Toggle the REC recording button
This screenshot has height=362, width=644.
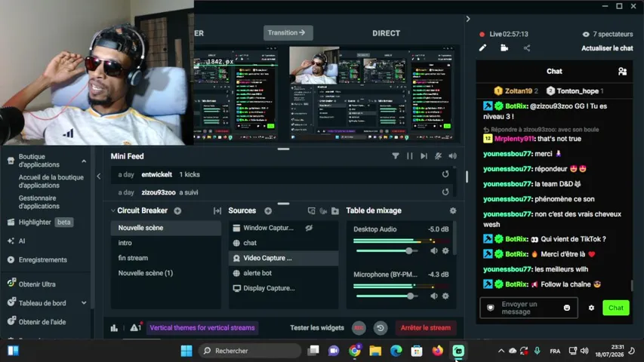coord(359,327)
